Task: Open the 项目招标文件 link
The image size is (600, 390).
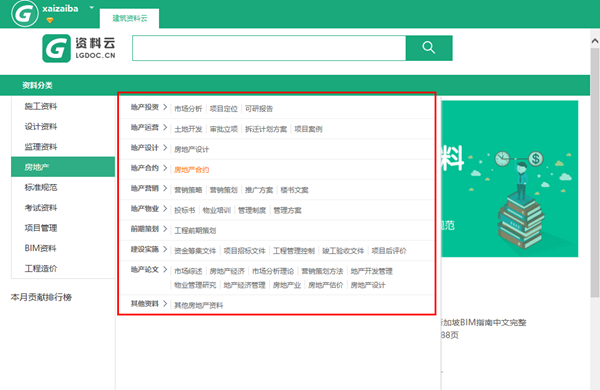Action: [245, 251]
